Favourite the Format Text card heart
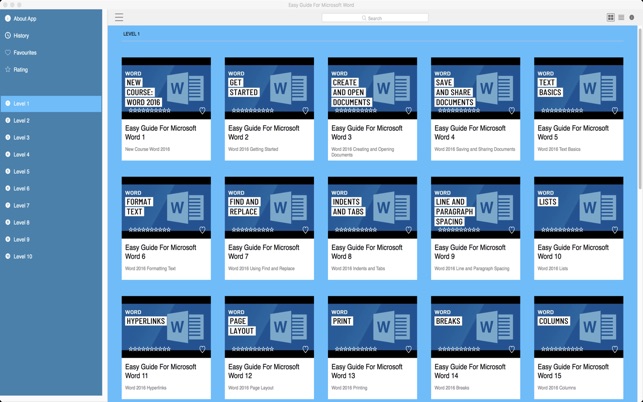643x402 pixels. point(202,230)
